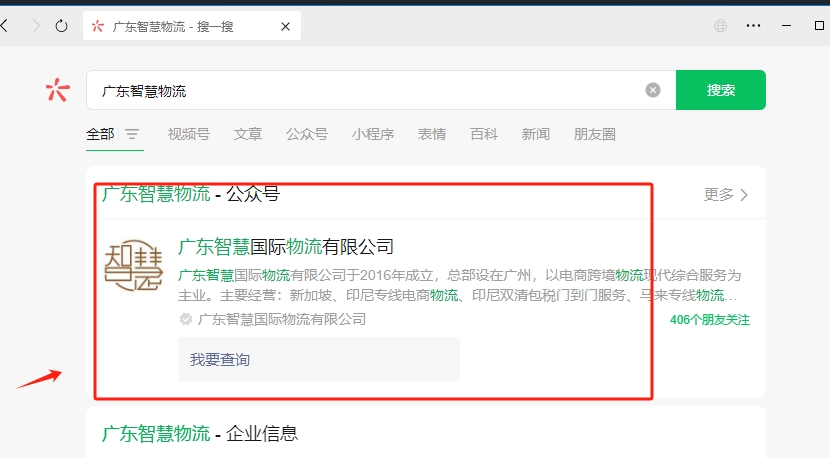Image resolution: width=830 pixels, height=458 pixels.
Task: Maximize the window
Action: point(819,25)
